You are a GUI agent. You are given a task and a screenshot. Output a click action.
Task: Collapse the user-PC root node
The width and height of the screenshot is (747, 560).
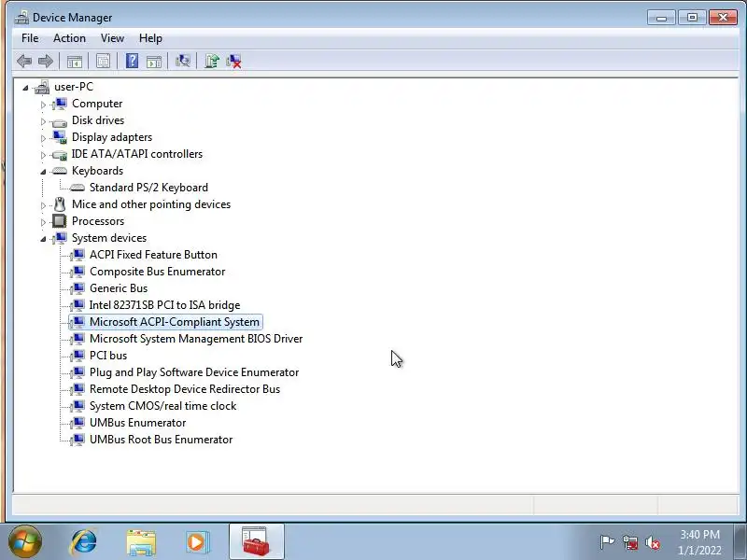coord(25,88)
